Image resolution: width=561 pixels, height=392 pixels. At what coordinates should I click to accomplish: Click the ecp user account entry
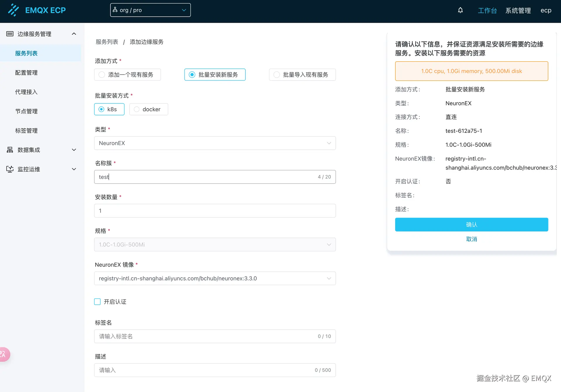pyautogui.click(x=546, y=10)
